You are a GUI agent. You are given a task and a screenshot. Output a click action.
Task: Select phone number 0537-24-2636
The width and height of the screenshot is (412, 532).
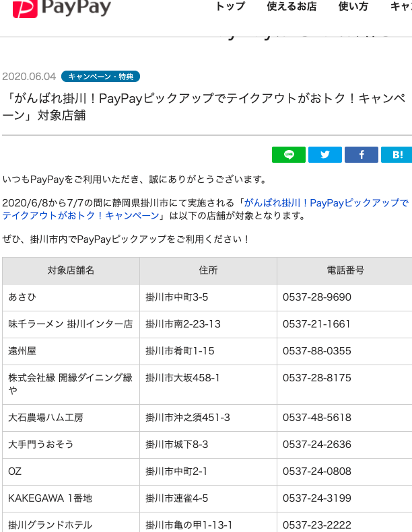click(317, 444)
